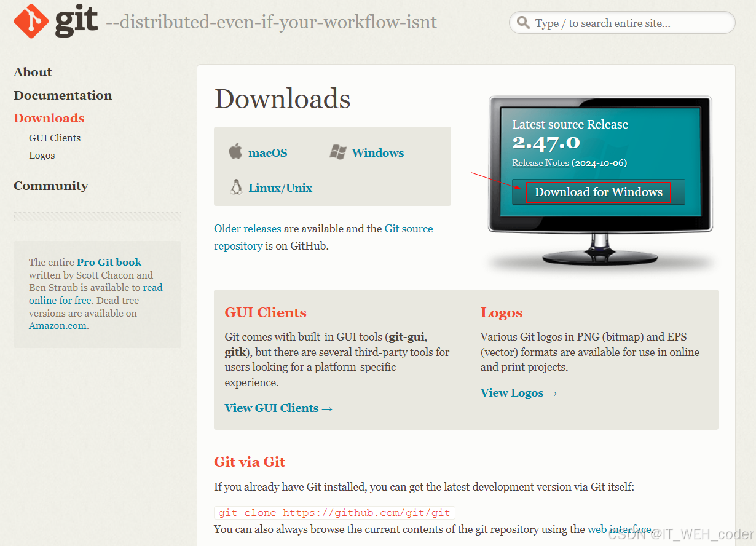Viewport: 756px width, 546px height.
Task: Click the 2.47.0 version number
Action: click(x=546, y=143)
